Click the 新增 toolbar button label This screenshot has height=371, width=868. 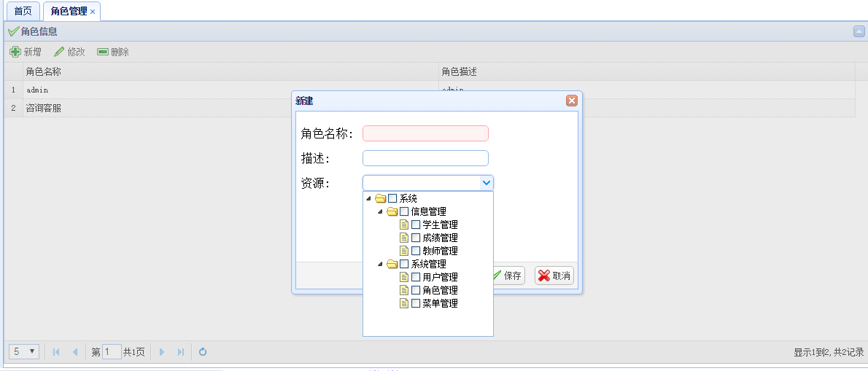tap(32, 52)
